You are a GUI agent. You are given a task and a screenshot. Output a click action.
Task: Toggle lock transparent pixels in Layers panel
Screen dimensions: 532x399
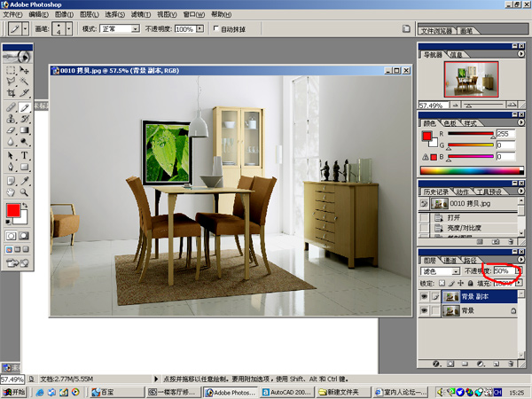442,283
